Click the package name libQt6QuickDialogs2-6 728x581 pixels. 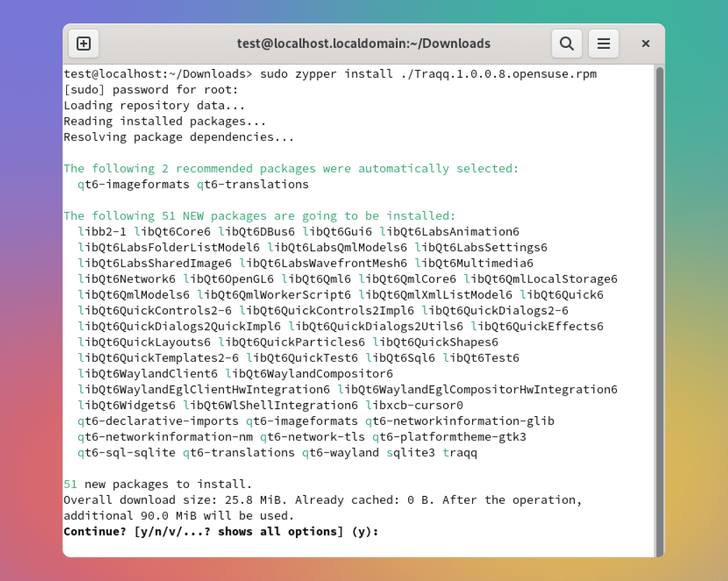pos(495,311)
